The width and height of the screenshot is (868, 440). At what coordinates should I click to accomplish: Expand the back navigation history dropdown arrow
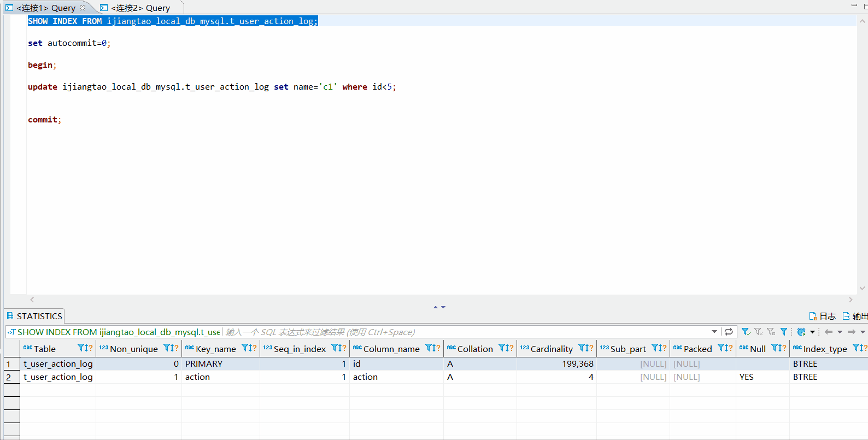click(840, 332)
